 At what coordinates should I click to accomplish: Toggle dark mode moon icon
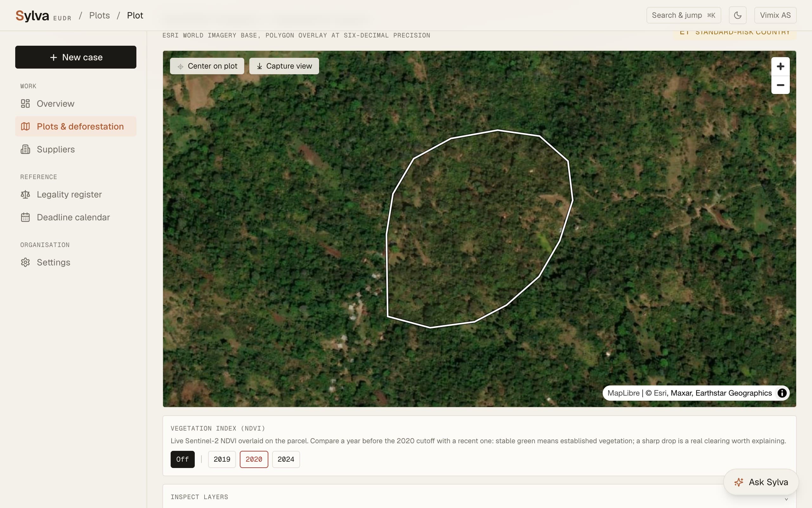(x=737, y=16)
